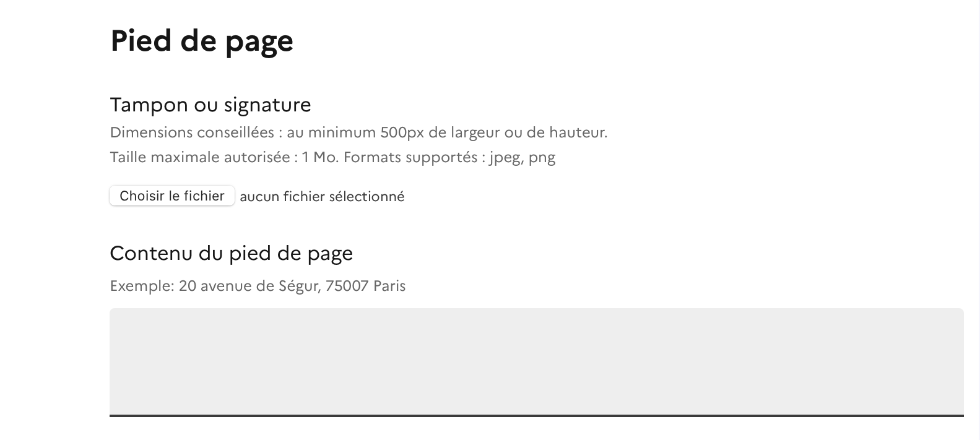This screenshot has width=980, height=440.
Task: Click the 'Formats supportés : jpeg, png' text
Action: click(449, 157)
